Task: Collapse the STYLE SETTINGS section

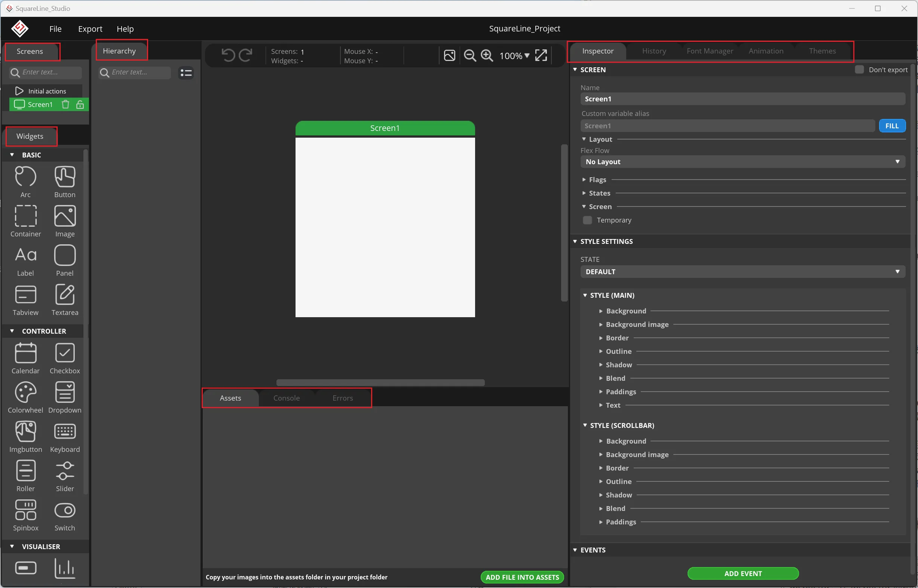Action: [x=575, y=241]
